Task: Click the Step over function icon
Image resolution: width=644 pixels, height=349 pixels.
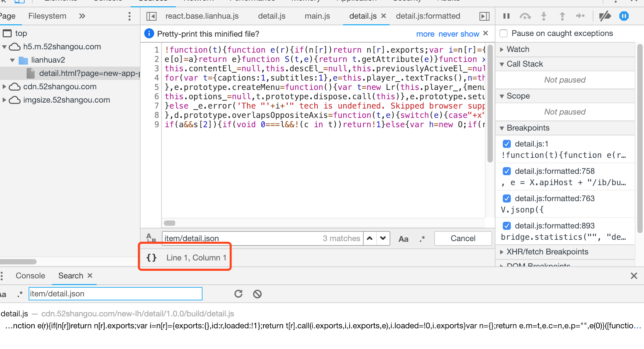Action: coord(525,16)
